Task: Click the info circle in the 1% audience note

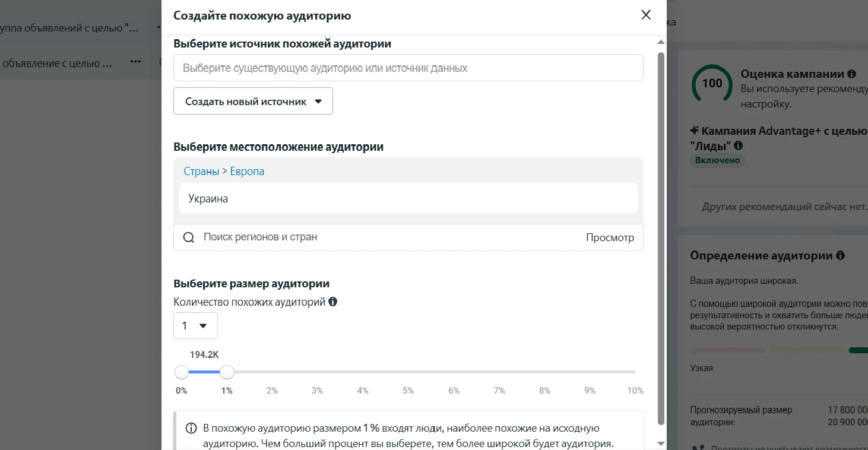Action: click(191, 427)
